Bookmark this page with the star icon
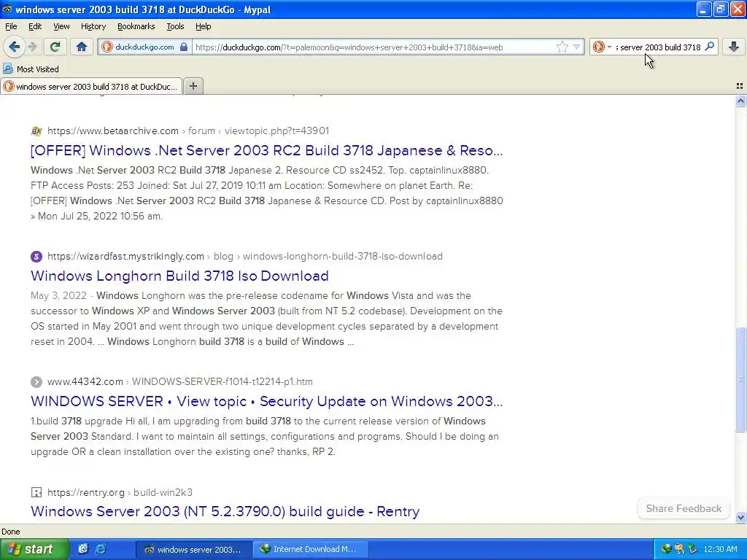The width and height of the screenshot is (747, 560). [562, 47]
